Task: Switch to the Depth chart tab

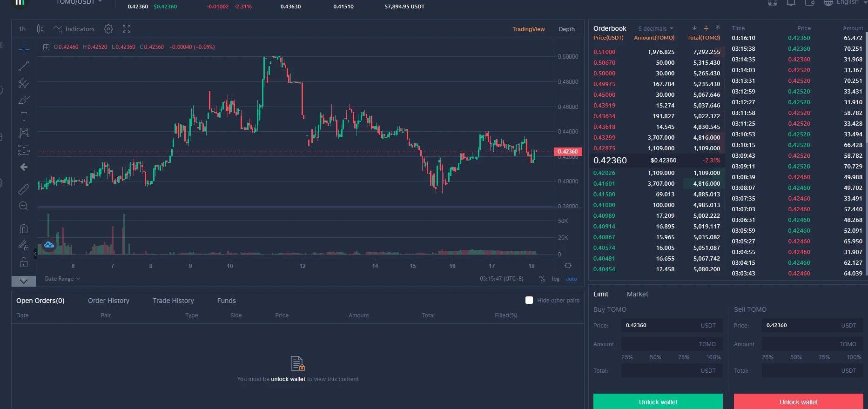Action: pos(566,29)
